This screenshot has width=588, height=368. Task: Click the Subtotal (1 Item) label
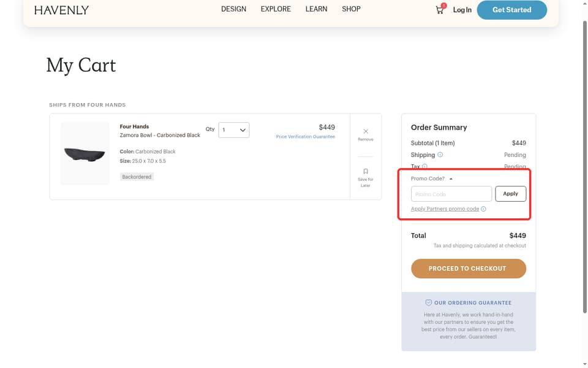[x=433, y=143]
